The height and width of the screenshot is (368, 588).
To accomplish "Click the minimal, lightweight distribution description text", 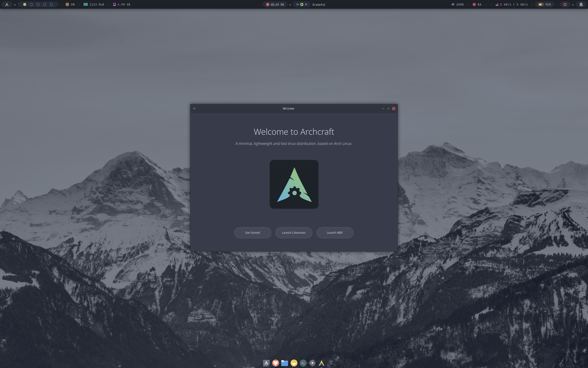I will point(294,144).
